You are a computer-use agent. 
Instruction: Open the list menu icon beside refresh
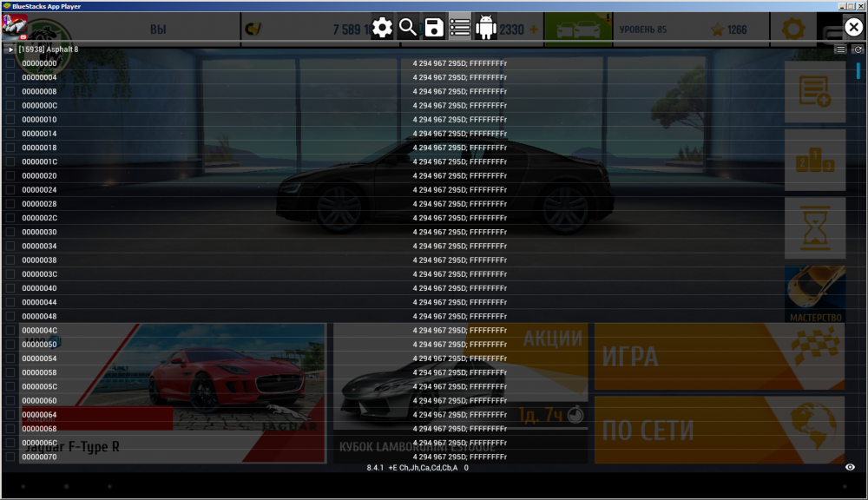pos(840,49)
